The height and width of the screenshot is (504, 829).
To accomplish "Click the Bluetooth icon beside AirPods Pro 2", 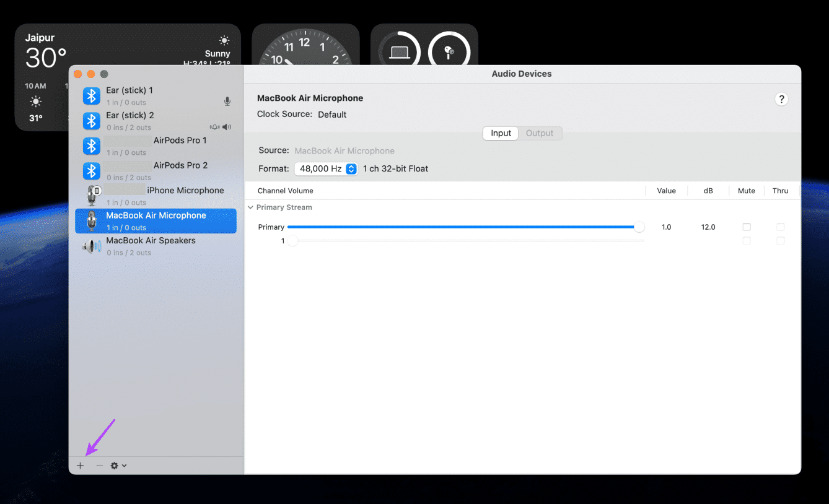I will click(92, 171).
